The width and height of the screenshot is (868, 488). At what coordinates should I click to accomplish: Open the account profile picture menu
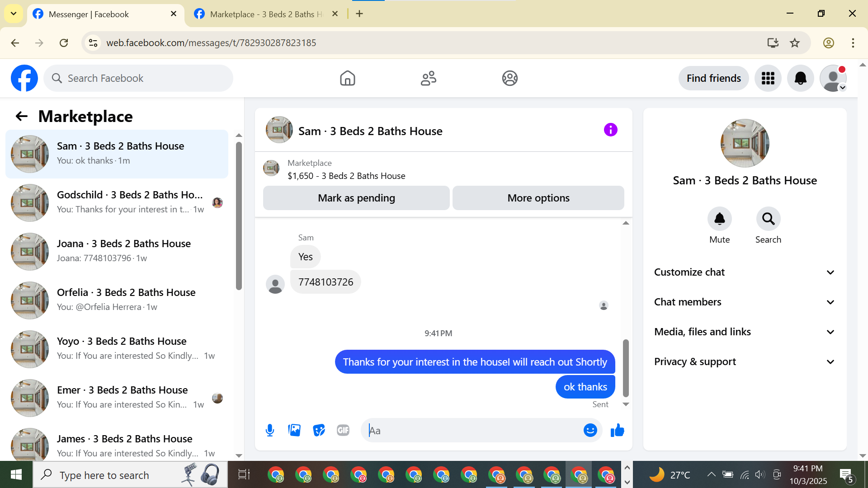(x=833, y=78)
